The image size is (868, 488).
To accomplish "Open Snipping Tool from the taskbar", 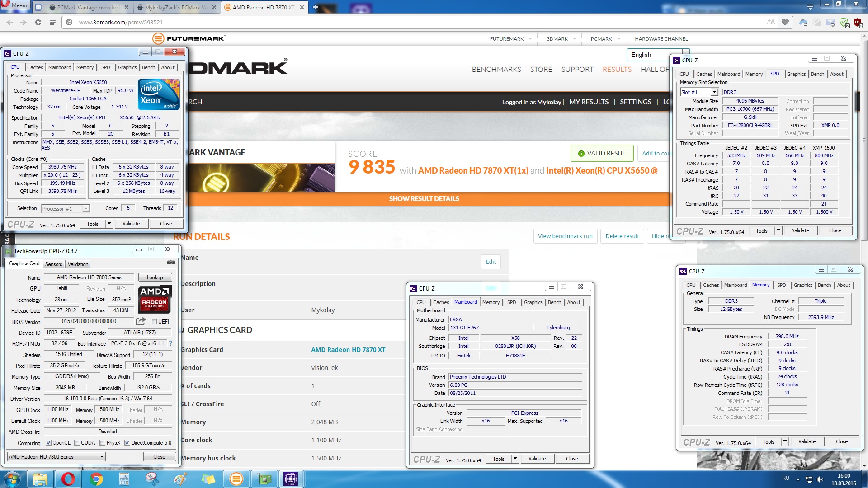I will (x=152, y=479).
